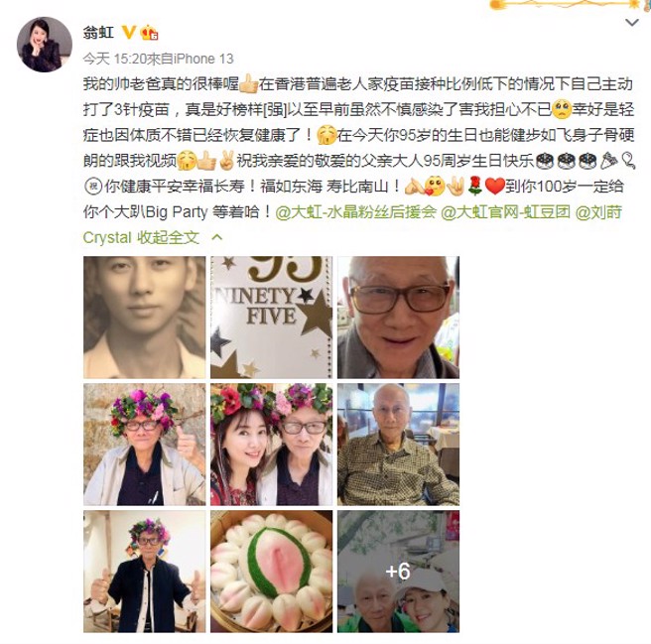
Task: Open the flower crown selfie with woman
Action: point(272,445)
